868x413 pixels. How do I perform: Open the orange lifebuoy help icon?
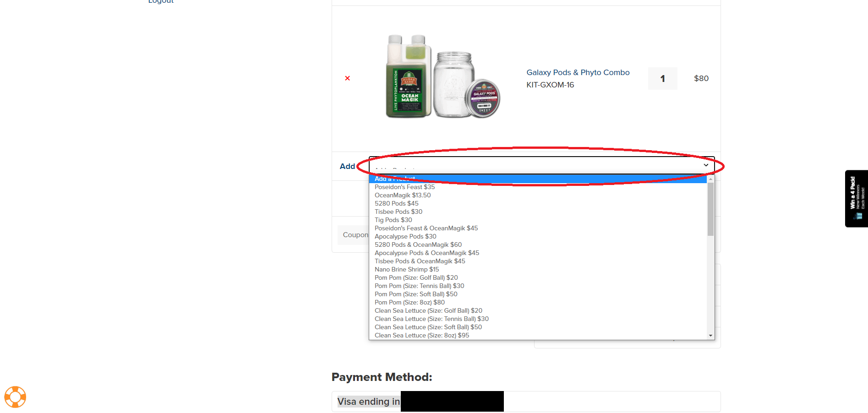coord(15,397)
